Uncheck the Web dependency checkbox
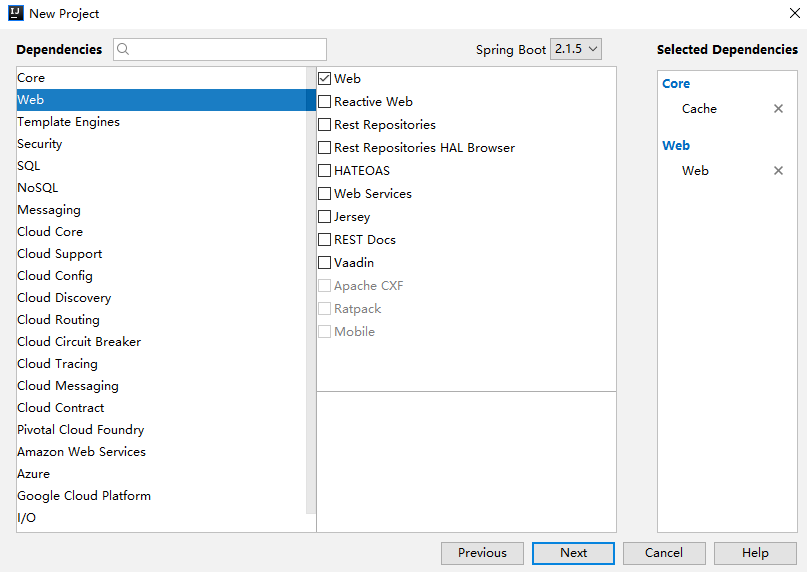This screenshot has height=572, width=807. [x=324, y=78]
